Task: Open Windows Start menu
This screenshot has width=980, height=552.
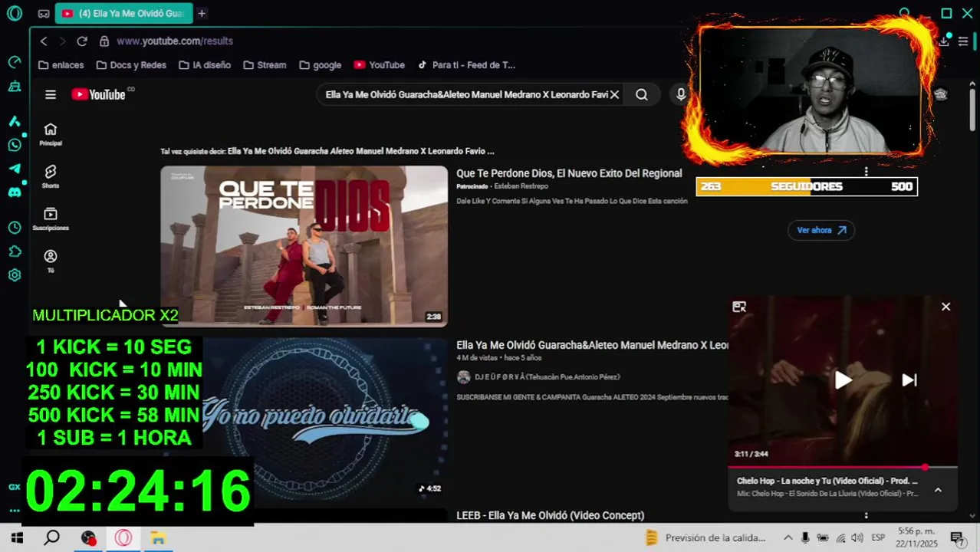Action: 17,537
